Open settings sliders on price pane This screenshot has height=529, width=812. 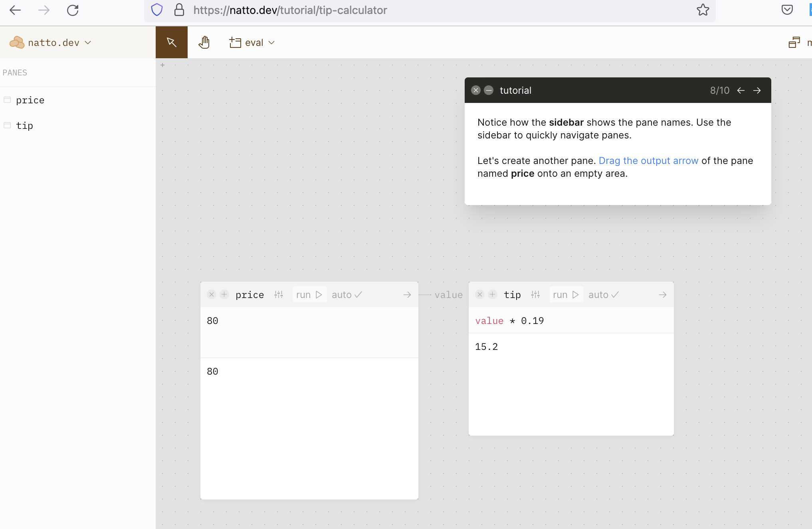[x=279, y=295]
